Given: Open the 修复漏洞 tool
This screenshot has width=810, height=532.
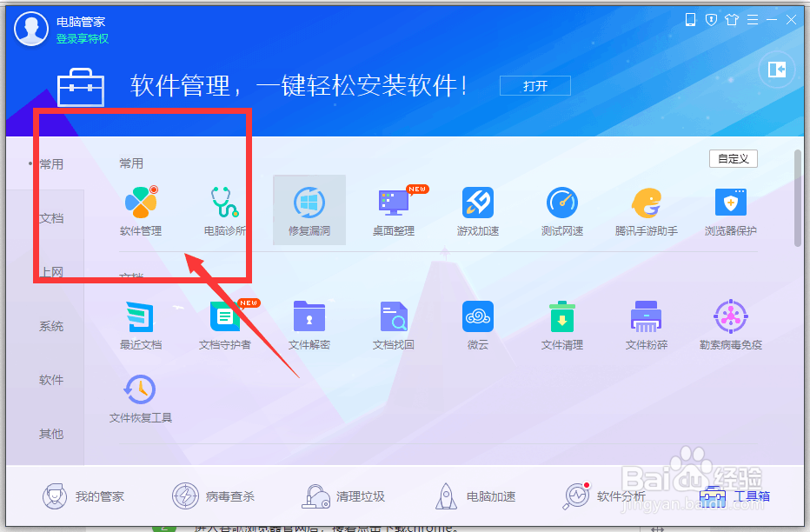Looking at the screenshot, I should [x=309, y=210].
